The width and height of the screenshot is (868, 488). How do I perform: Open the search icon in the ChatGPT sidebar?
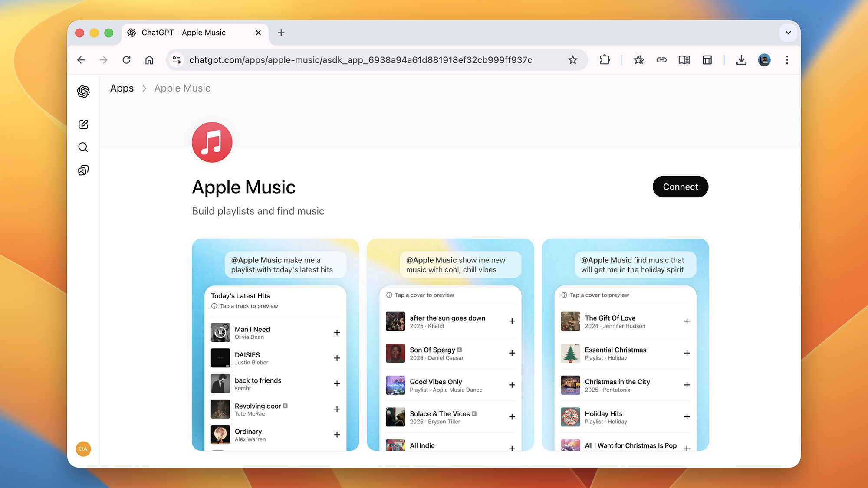pos(83,147)
